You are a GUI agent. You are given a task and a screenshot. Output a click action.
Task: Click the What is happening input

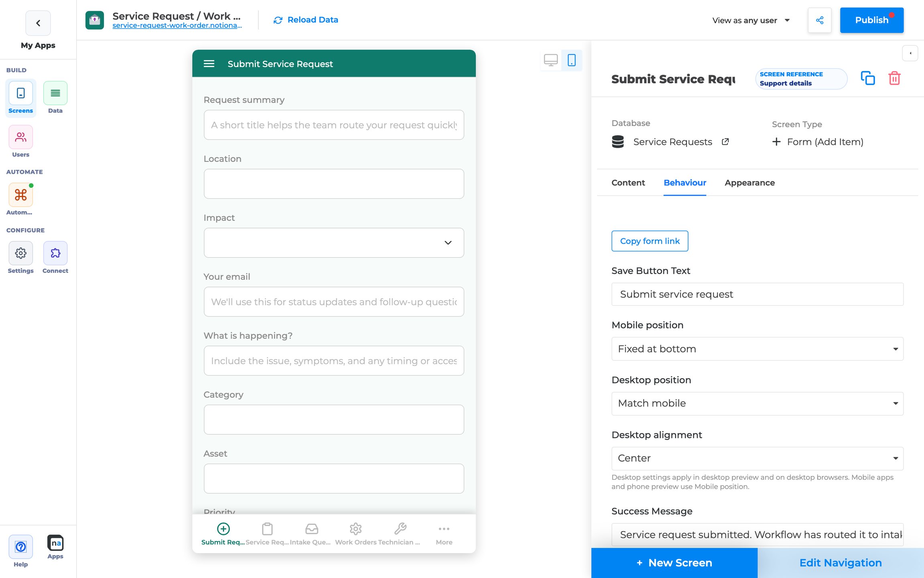pos(334,361)
